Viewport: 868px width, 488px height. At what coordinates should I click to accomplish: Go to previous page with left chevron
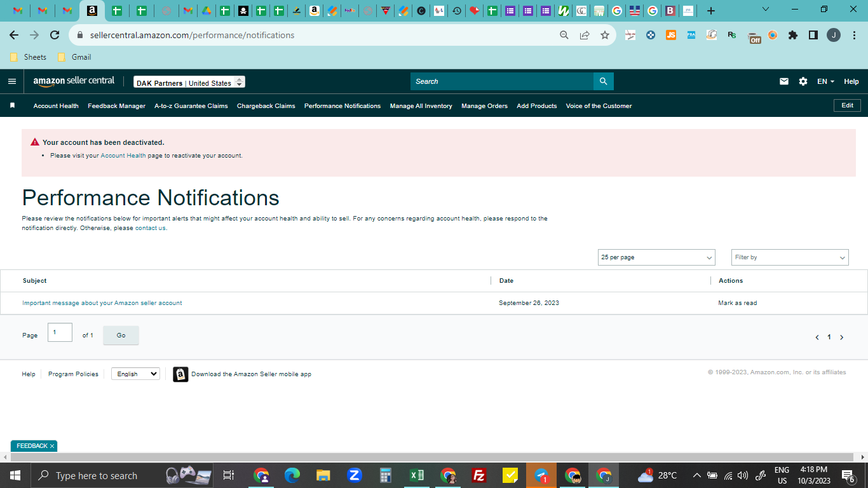817,337
